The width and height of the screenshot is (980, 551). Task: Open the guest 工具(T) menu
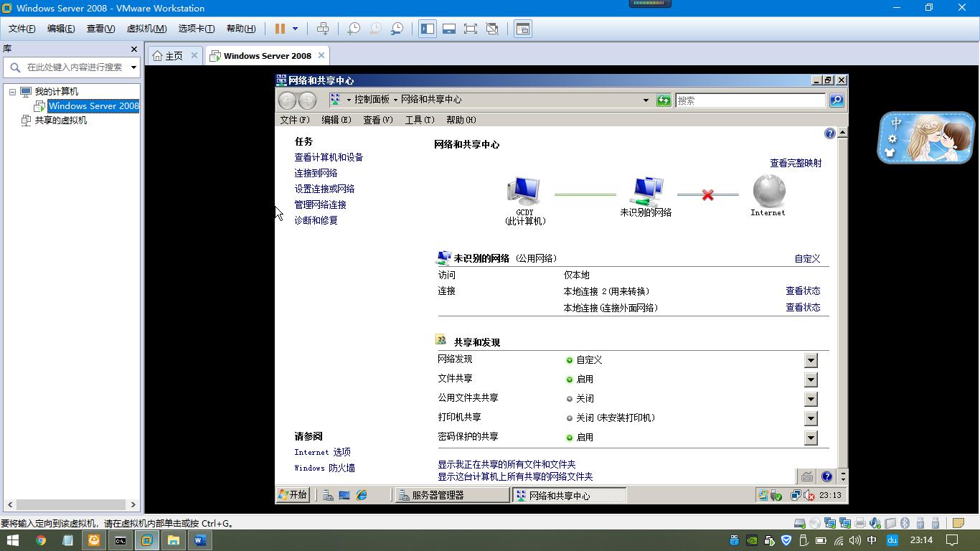(420, 120)
